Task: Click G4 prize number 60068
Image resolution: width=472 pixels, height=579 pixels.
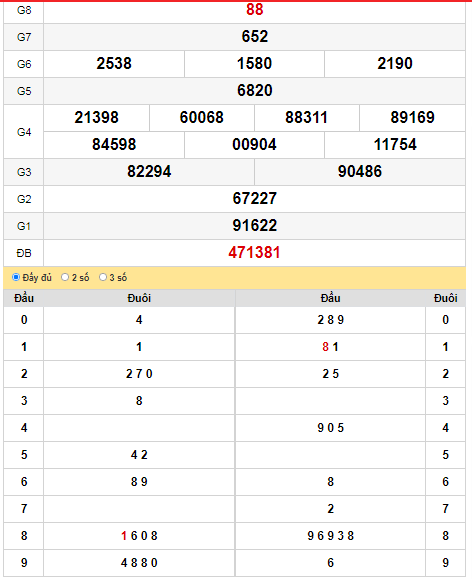Action: (202, 117)
